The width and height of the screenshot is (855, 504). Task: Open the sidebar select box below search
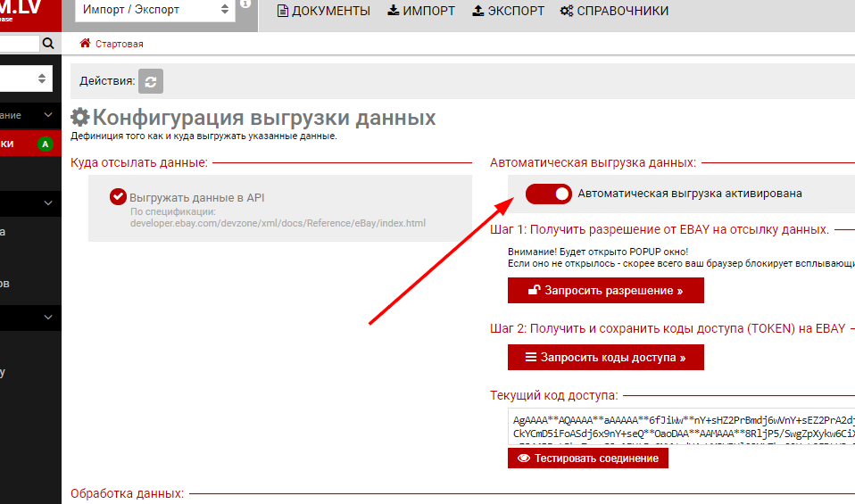click(x=25, y=78)
